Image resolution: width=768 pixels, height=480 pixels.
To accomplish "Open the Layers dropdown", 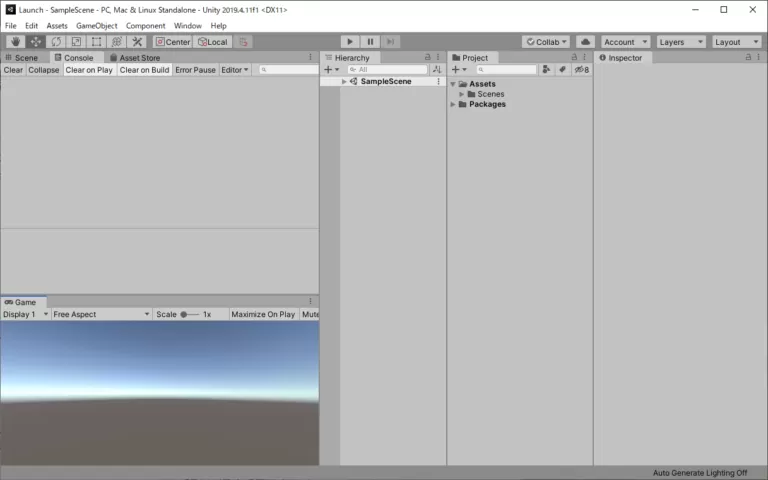I will click(681, 42).
